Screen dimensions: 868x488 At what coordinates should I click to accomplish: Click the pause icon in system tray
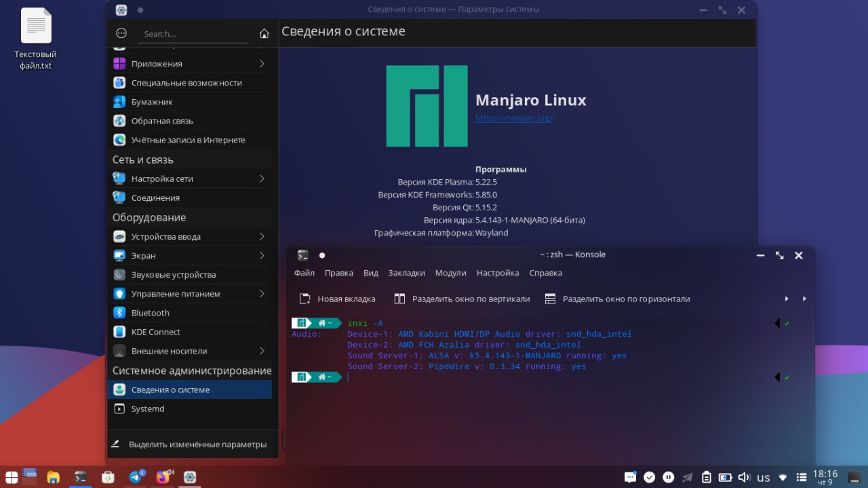(668, 477)
